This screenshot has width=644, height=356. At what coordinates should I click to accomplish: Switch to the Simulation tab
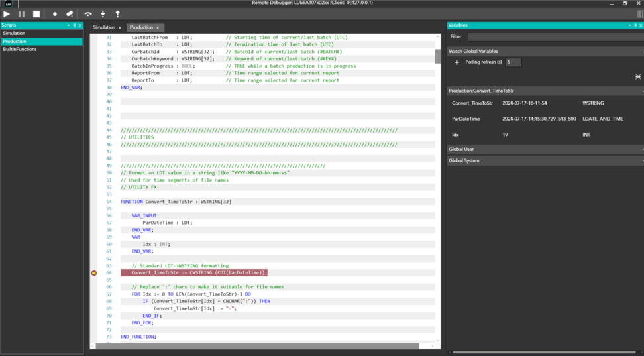pos(103,27)
